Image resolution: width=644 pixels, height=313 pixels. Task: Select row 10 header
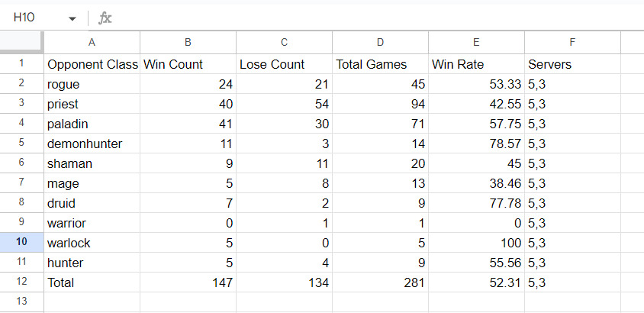click(x=21, y=242)
